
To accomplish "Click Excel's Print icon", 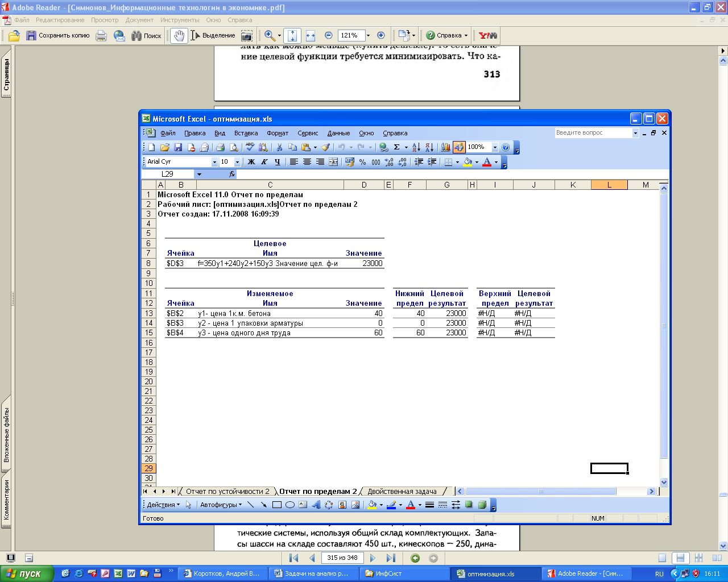I will click(220, 147).
